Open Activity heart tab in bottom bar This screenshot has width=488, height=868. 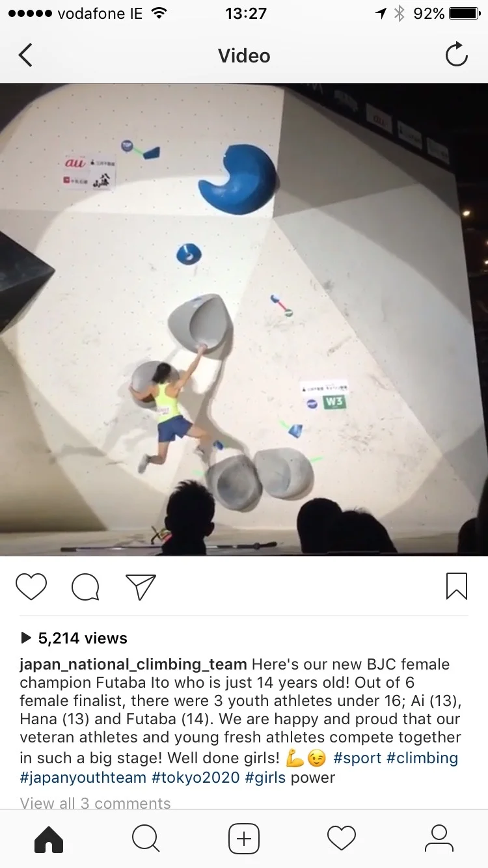[x=342, y=838]
